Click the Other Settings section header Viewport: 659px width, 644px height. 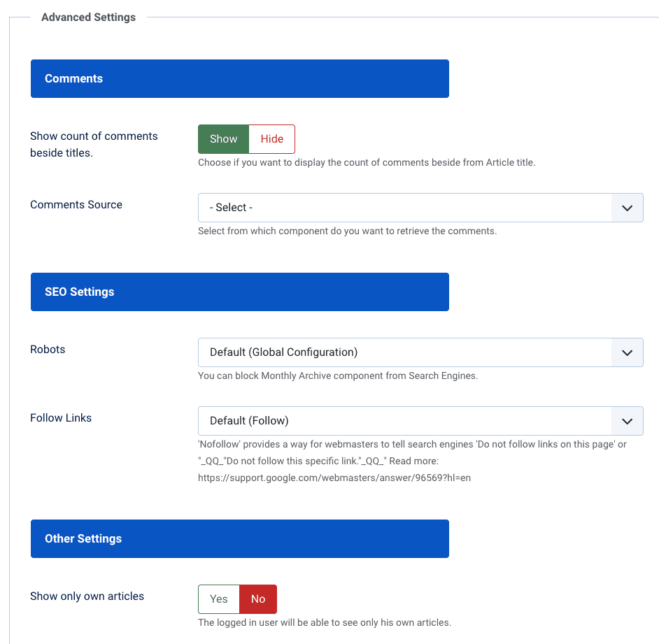click(x=239, y=538)
